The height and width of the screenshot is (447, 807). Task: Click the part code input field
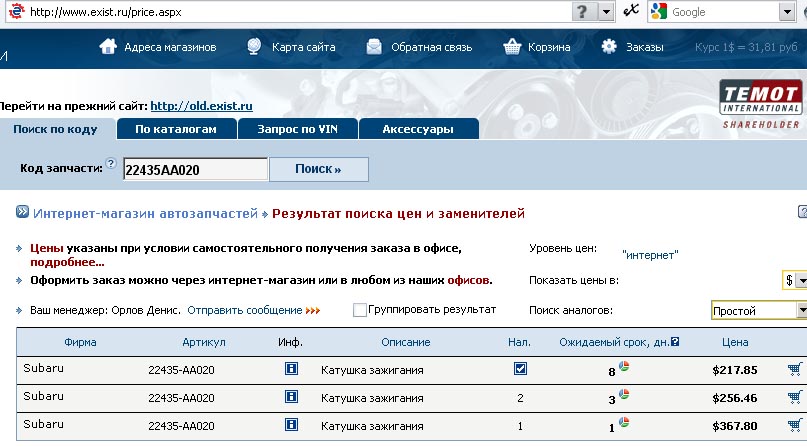(194, 170)
